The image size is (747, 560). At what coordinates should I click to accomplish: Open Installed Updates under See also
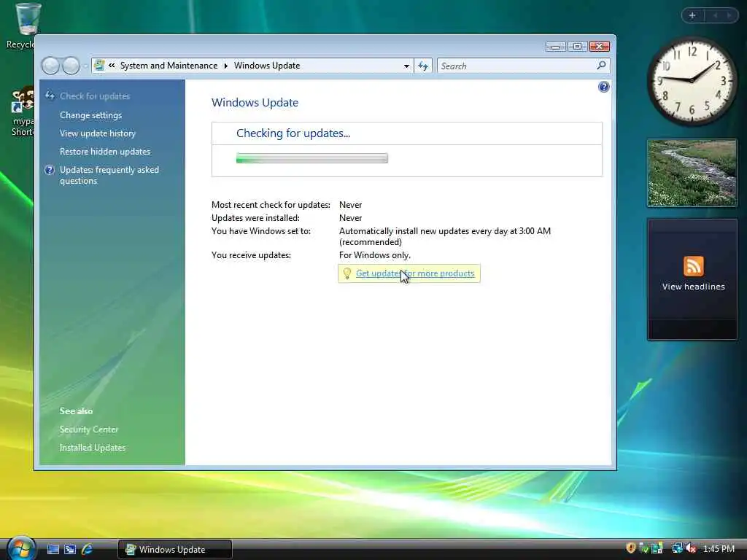(93, 448)
